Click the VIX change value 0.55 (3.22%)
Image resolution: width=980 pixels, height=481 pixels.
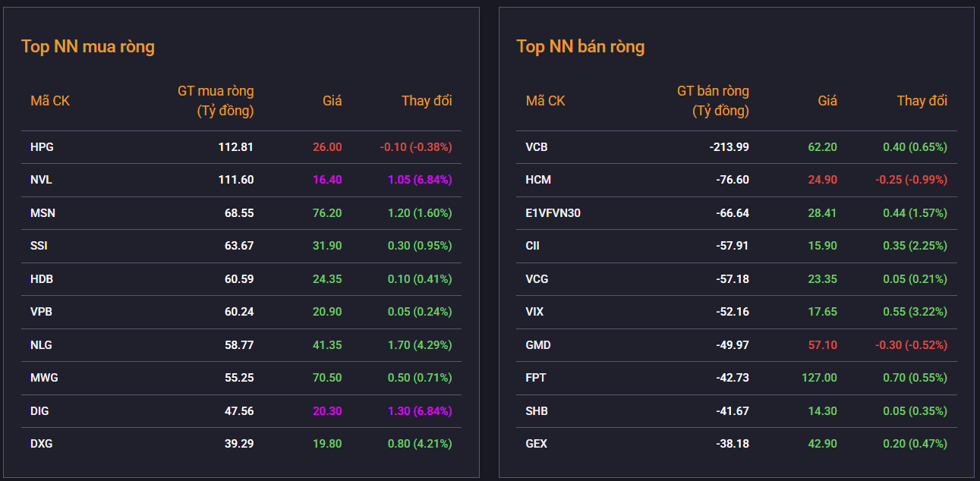coord(915,312)
